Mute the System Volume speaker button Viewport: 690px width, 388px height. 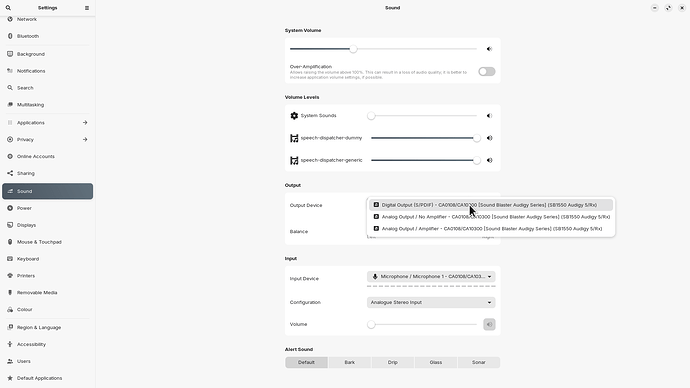pyautogui.click(x=489, y=49)
